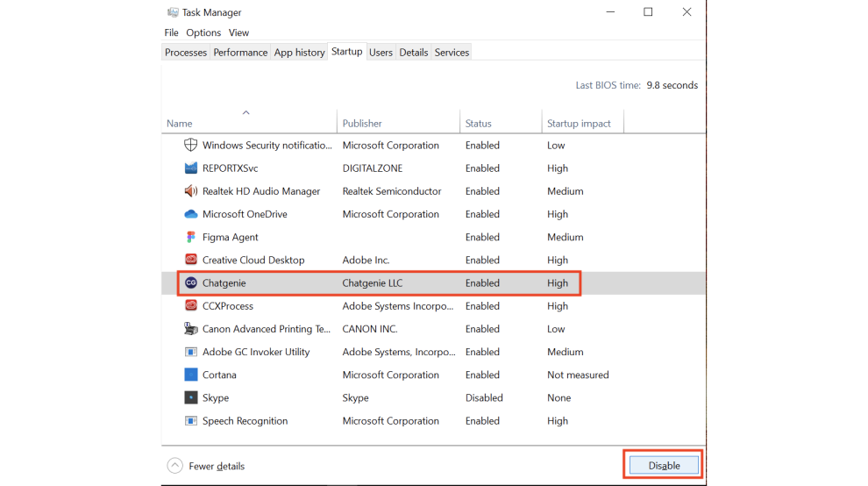868x486 pixels.
Task: Select the Windows Security notification row name
Action: (x=267, y=146)
